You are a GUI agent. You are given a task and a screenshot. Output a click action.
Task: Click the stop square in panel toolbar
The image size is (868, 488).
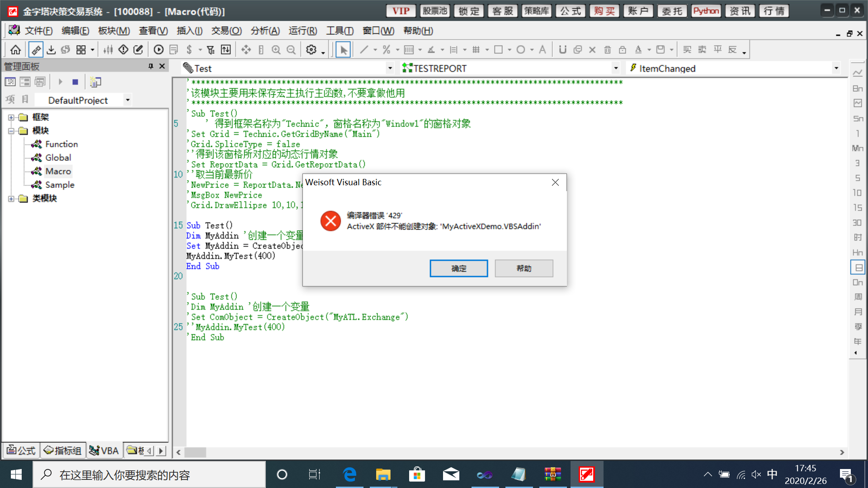coord(75,82)
